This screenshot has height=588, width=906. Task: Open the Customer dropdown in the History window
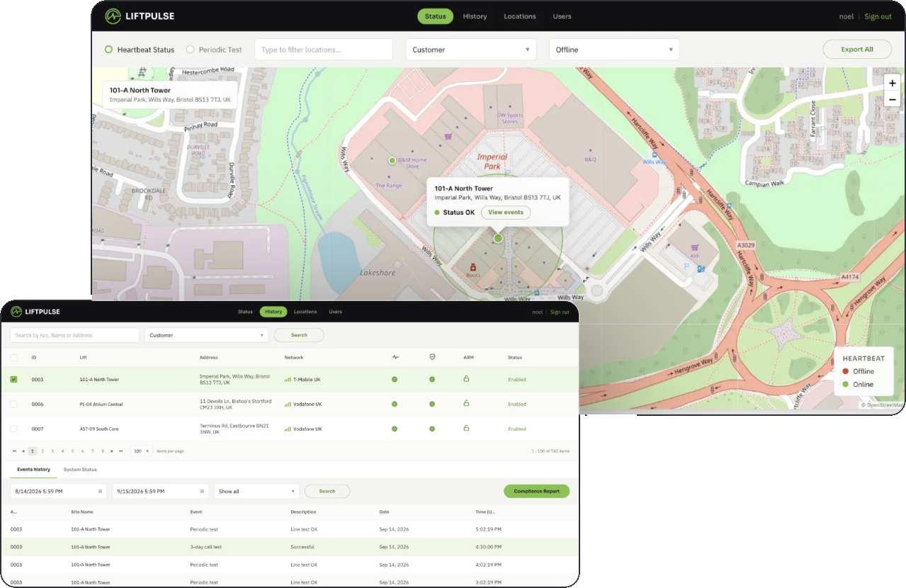tap(206, 335)
